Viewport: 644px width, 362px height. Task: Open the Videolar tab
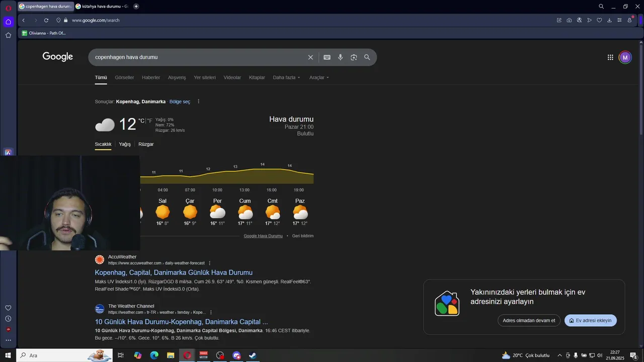pyautogui.click(x=232, y=77)
